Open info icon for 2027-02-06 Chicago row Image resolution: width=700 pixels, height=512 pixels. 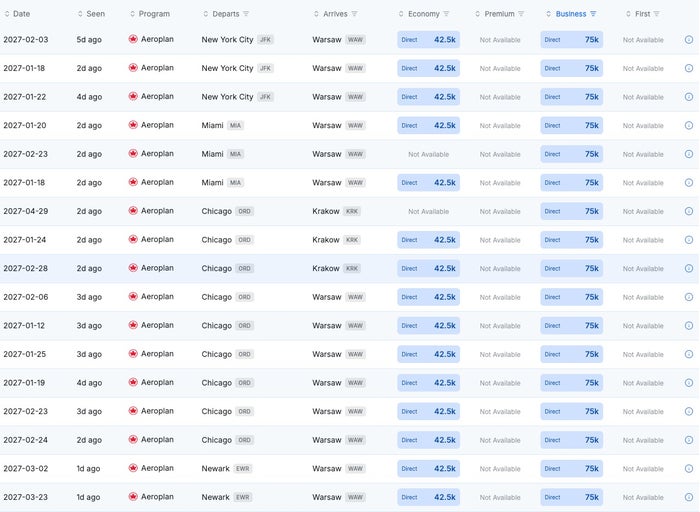click(688, 297)
